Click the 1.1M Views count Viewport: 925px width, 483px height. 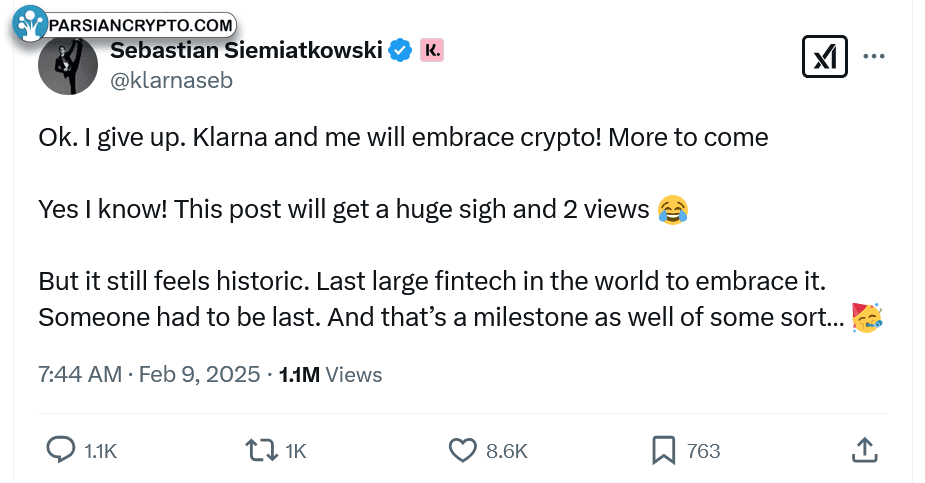330,374
